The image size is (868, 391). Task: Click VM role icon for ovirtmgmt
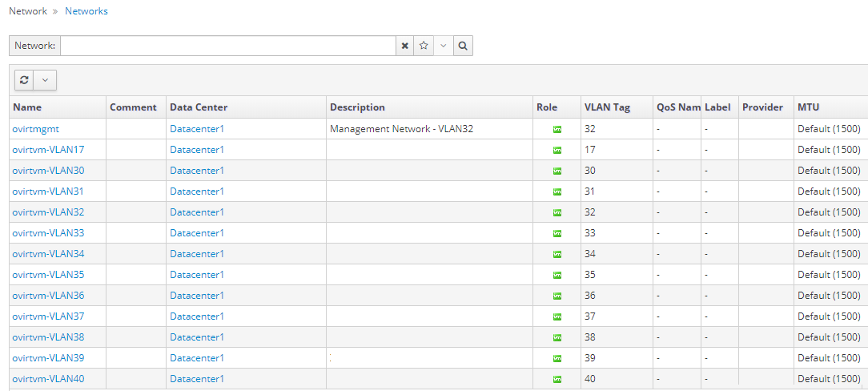(x=557, y=129)
